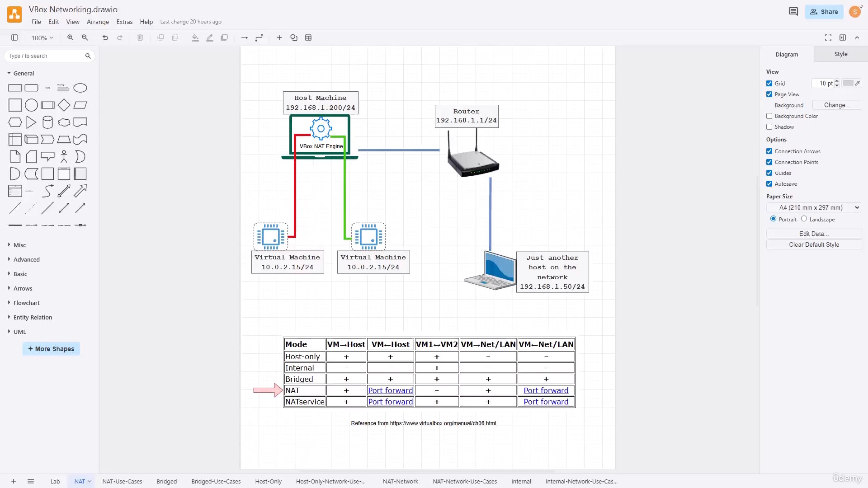The width and height of the screenshot is (868, 488).
Task: Click the More Shapes button
Action: (x=51, y=349)
